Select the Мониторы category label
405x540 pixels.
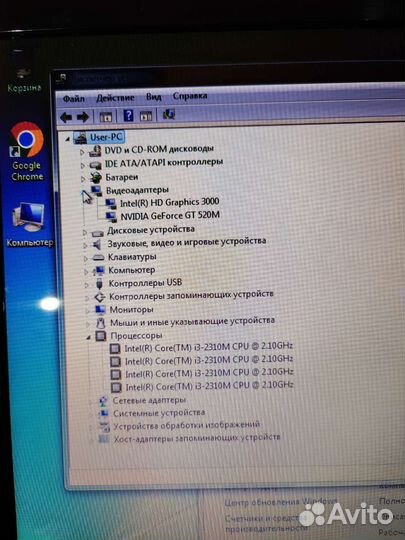(132, 310)
